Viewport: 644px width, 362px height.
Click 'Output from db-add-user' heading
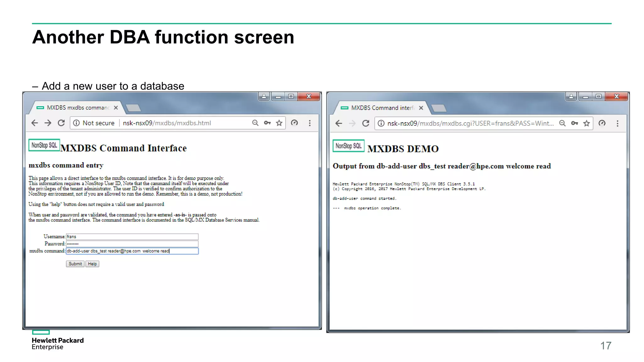click(x=442, y=166)
